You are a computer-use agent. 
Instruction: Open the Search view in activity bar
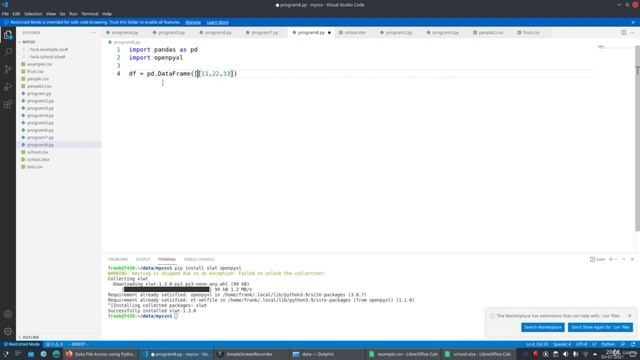coord(8,52)
